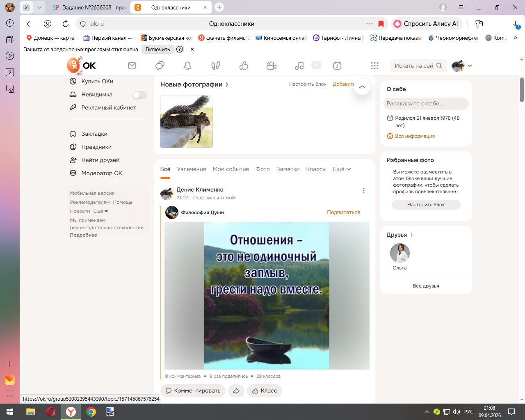Switch to the Заметки tab
Viewport: 525px width, 420px height.
tap(288, 169)
